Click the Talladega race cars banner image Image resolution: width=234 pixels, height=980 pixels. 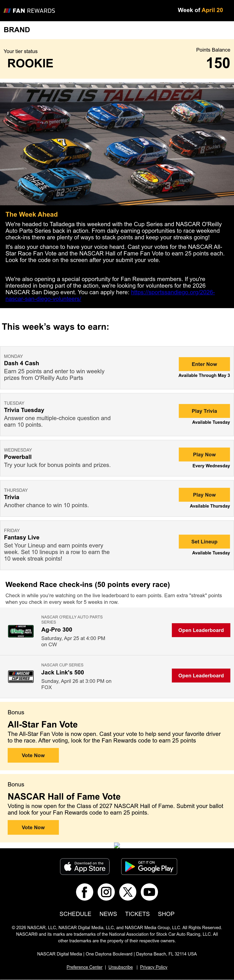tap(117, 144)
